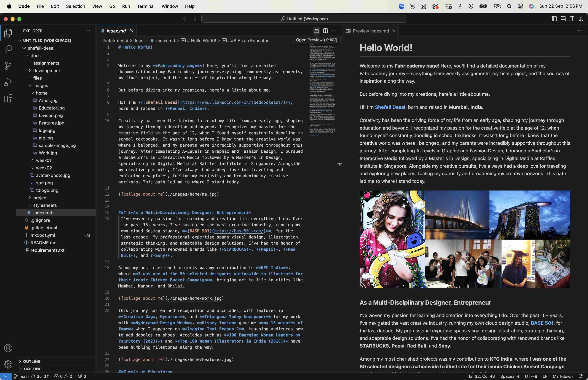Go back with the navigation arrow
The height and width of the screenshot is (380, 588).
185,19
